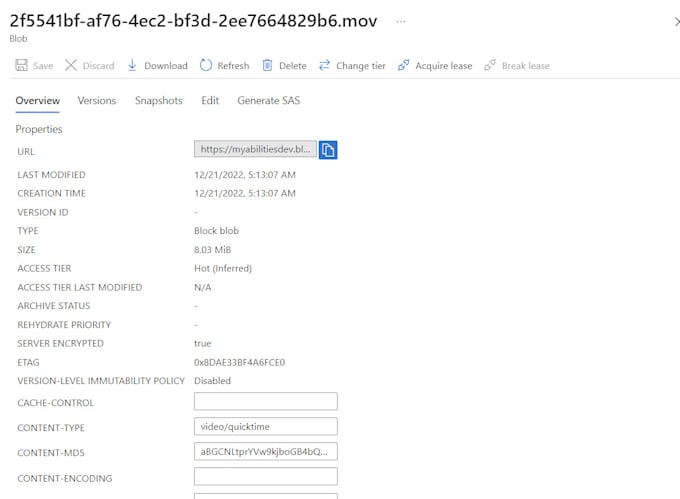Image resolution: width=680 pixels, height=499 pixels.
Task: Click the ACCESS TIER LAST MODIFIED value N/A
Action: [x=203, y=287]
